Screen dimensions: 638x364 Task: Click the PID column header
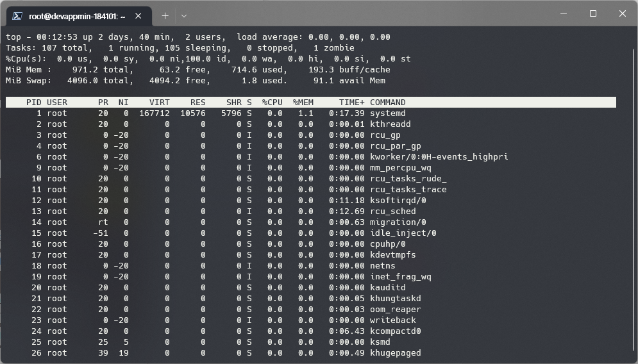(33, 103)
